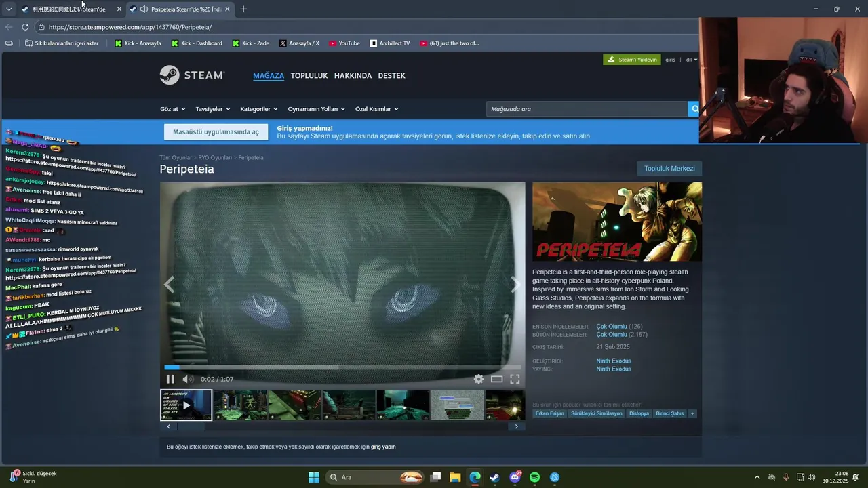868x488 pixels.
Task: Expand more tags with plus button
Action: pos(692,413)
